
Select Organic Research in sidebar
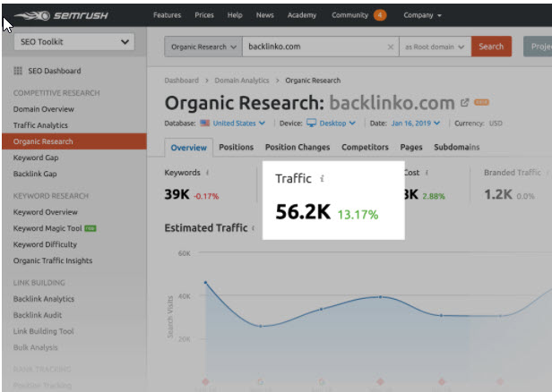click(74, 141)
